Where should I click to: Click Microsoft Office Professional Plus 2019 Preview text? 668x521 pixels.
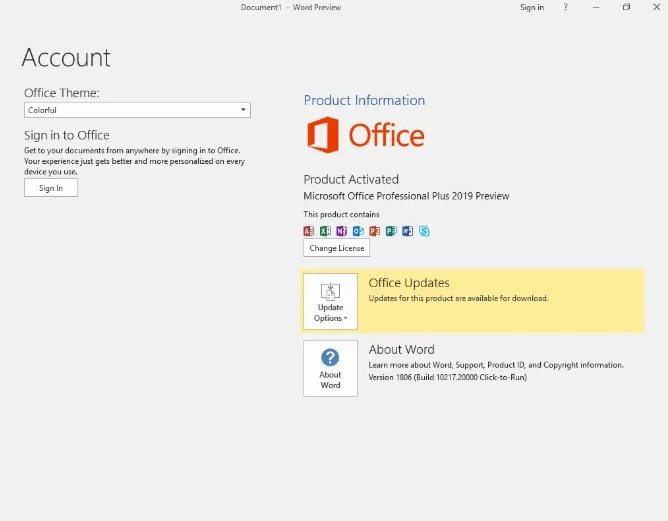point(406,196)
